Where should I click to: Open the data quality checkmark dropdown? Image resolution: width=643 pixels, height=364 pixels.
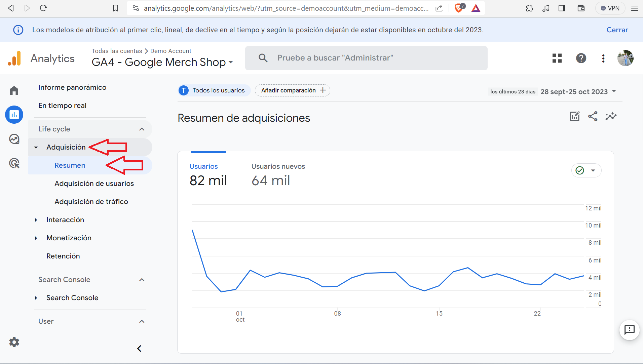[x=586, y=170]
